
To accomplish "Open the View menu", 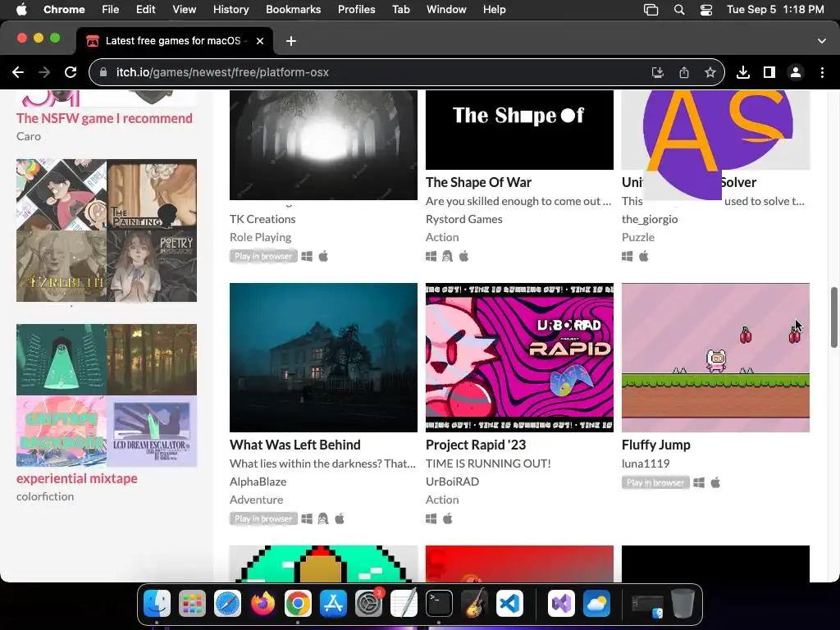I will tap(184, 9).
